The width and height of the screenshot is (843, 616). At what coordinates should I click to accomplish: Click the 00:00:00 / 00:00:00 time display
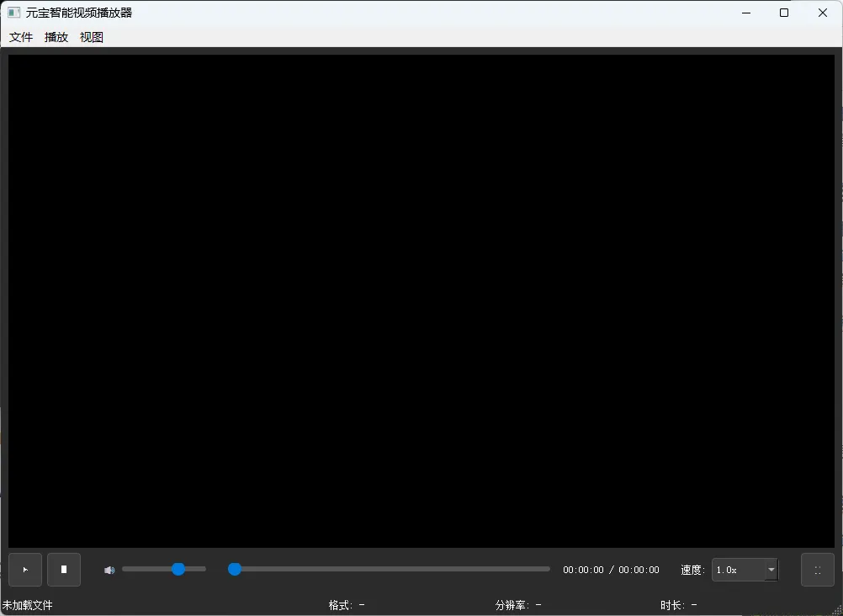click(611, 570)
